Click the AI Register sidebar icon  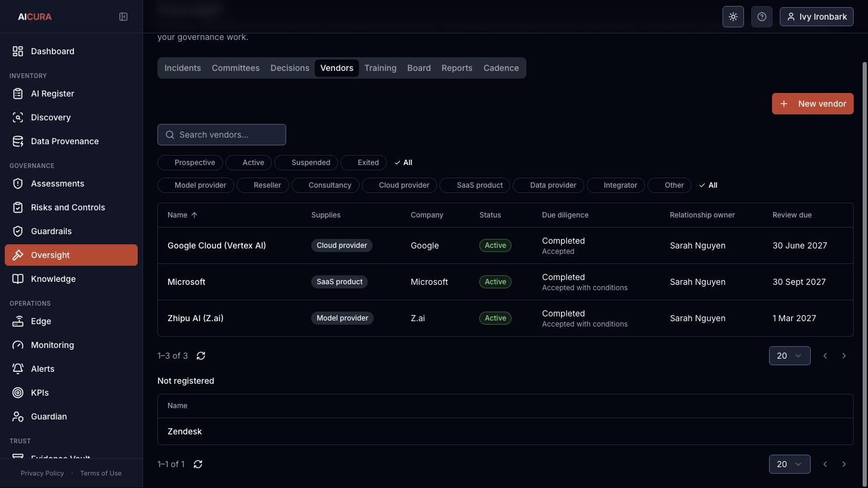click(x=18, y=94)
